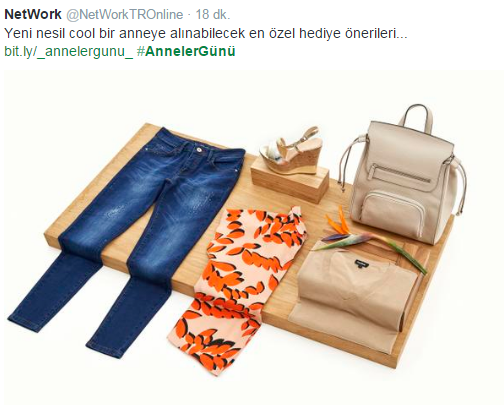Open the #AnnelerGünü hashtag
Screen dimensions: 504x405
pyautogui.click(x=186, y=51)
